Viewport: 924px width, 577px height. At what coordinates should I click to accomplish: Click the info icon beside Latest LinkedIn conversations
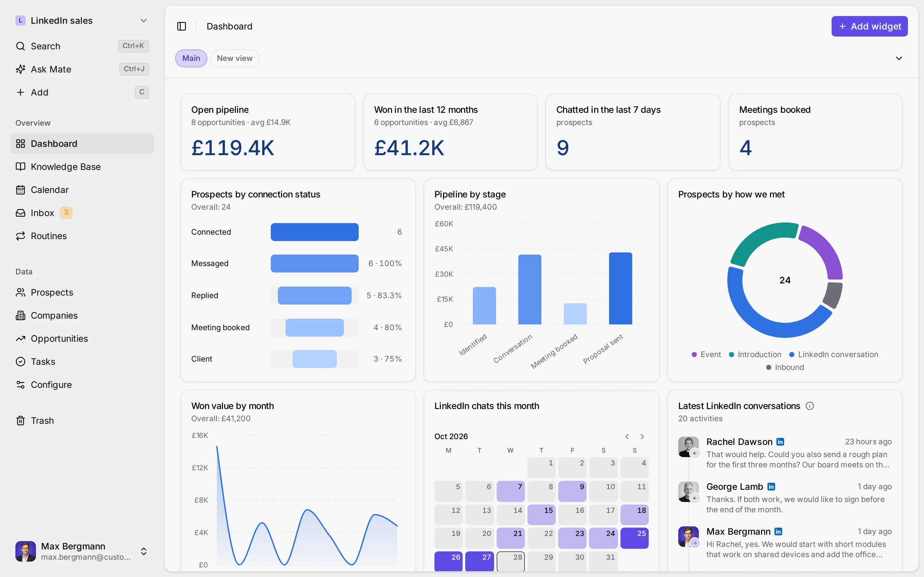point(809,406)
